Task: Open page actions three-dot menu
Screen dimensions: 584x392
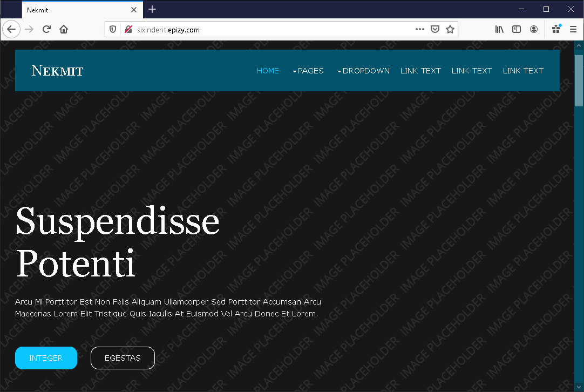Action: coord(419,29)
